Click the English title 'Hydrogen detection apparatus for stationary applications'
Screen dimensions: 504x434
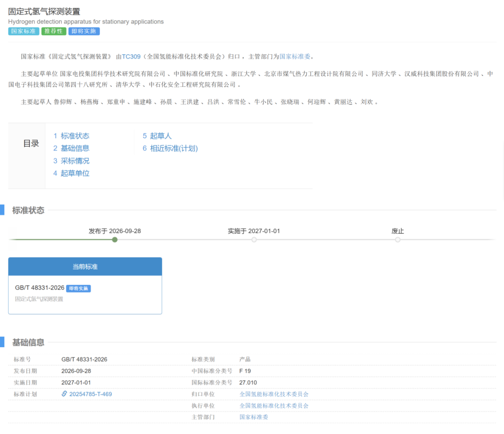86,21
